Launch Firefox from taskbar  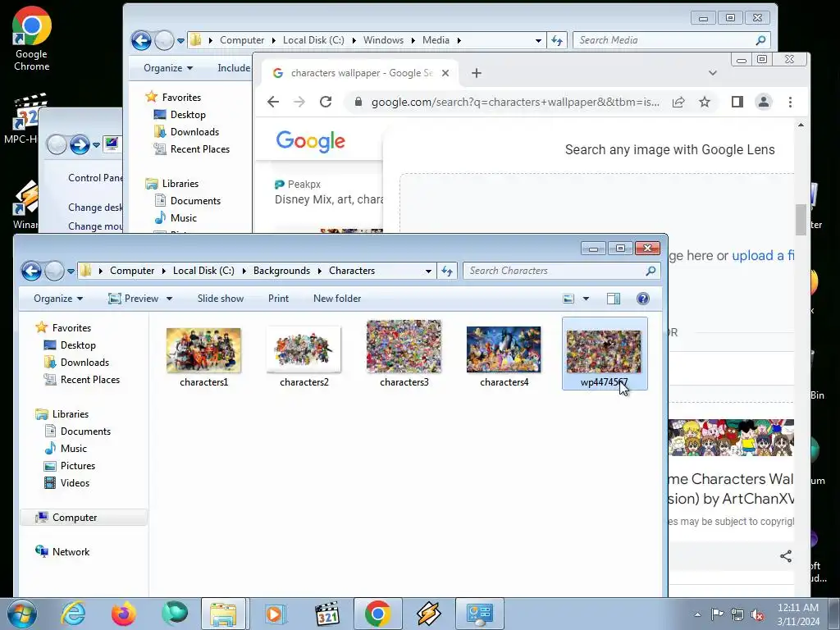click(124, 614)
